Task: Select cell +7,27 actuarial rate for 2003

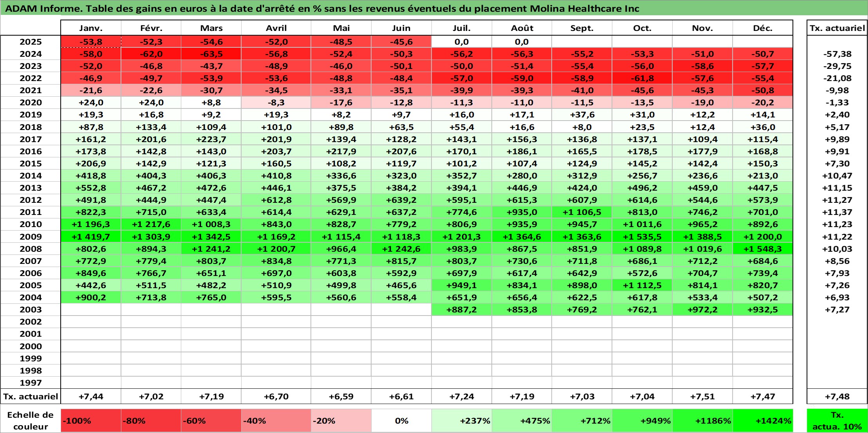Action: pos(837,310)
